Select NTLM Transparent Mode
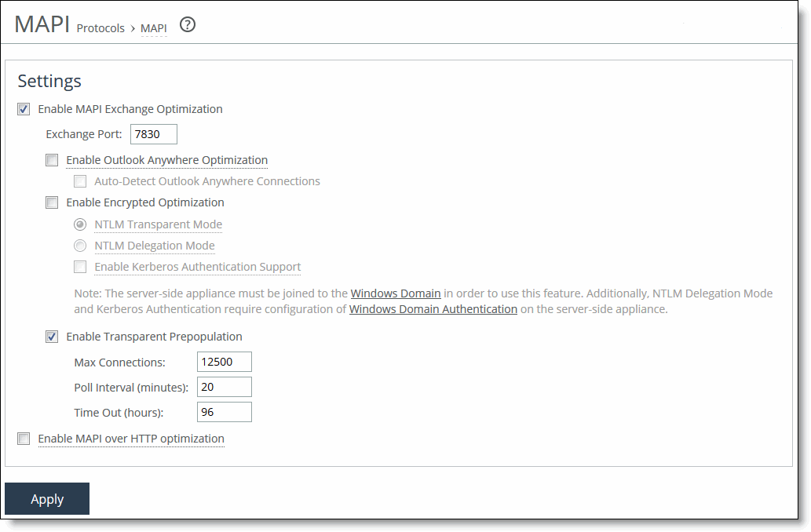The height and width of the screenshot is (532, 811). click(79, 224)
